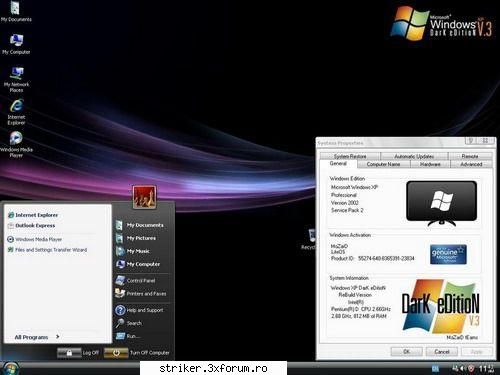
Task: Open Outlook Express from the Start menu
Action: (x=31, y=226)
